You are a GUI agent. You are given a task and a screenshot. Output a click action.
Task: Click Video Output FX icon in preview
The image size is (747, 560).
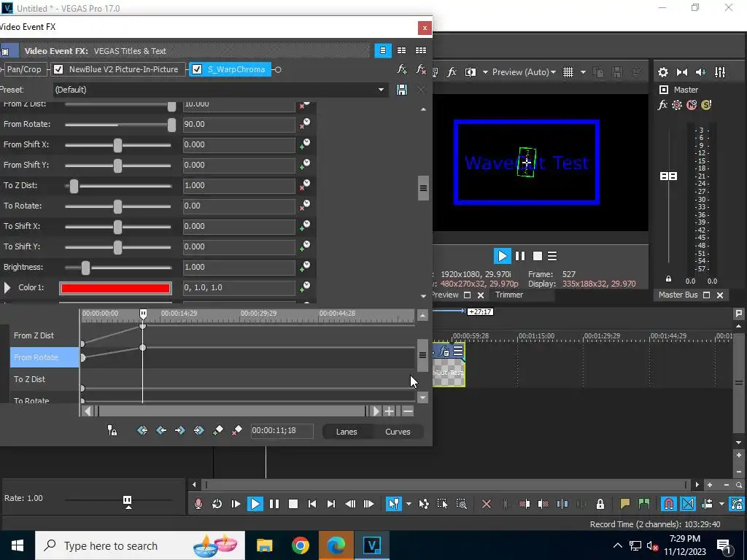click(452, 72)
